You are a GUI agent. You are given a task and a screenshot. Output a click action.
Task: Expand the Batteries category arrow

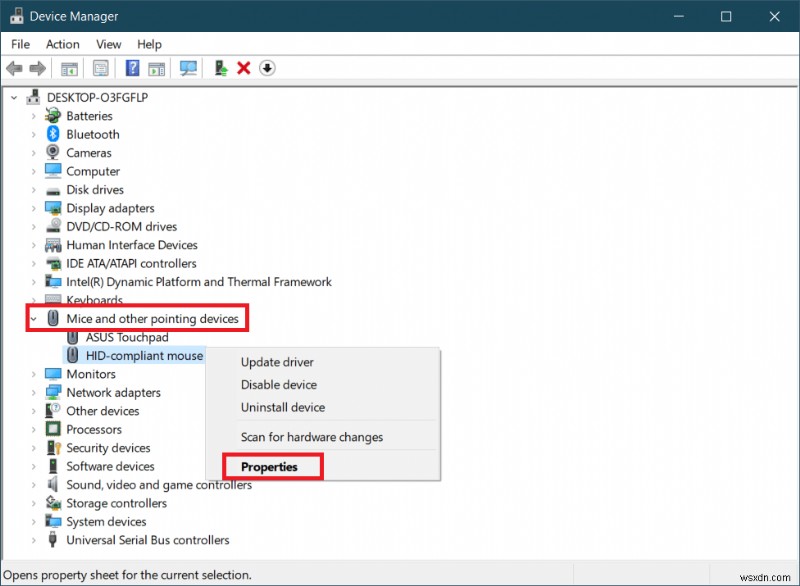[x=34, y=116]
